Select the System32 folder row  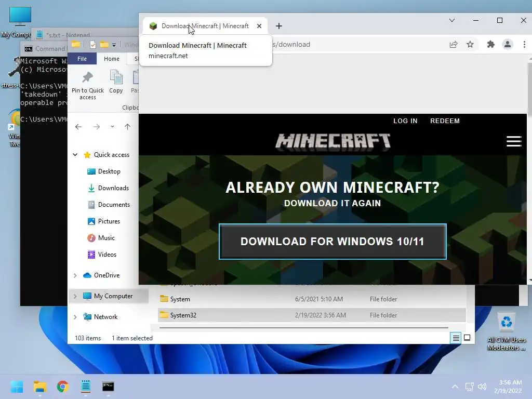coord(312,315)
